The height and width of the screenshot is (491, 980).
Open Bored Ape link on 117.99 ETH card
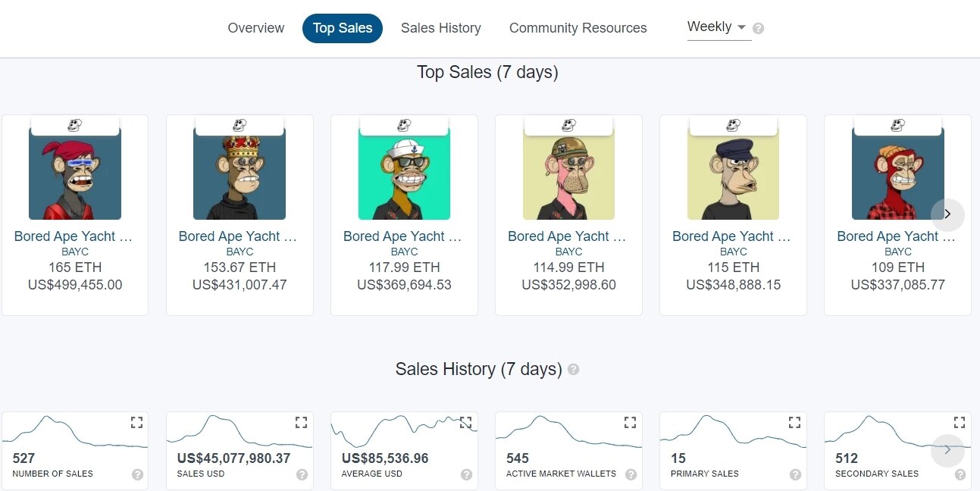pyautogui.click(x=402, y=236)
